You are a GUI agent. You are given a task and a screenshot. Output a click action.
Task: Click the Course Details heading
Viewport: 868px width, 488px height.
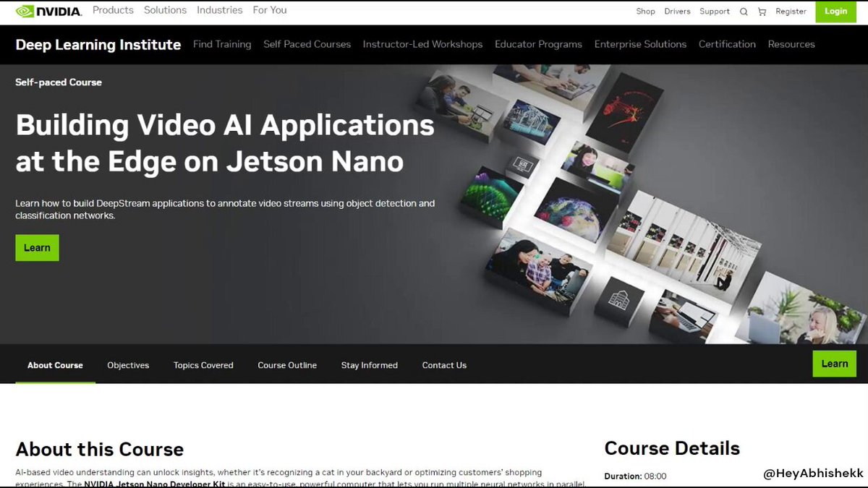pos(672,448)
